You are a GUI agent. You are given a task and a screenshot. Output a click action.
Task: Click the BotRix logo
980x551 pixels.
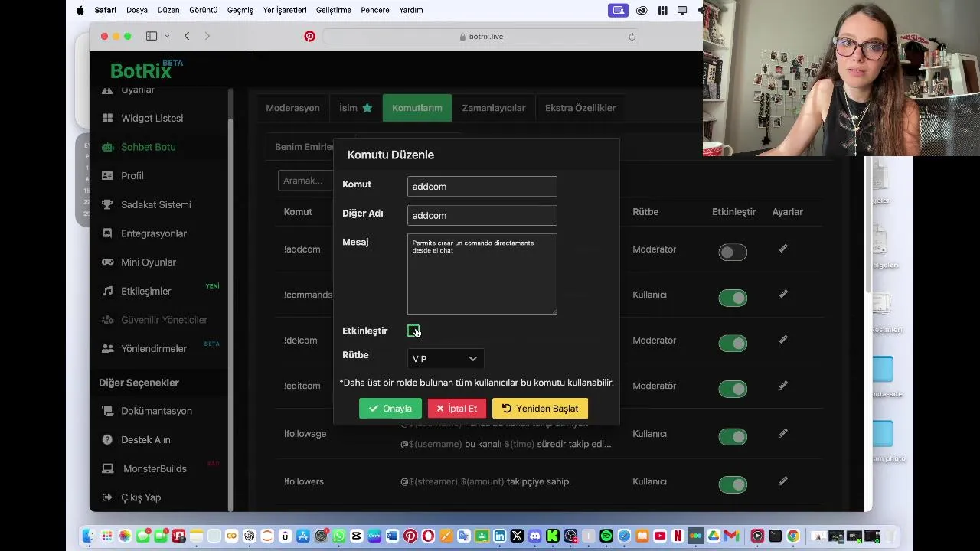pyautogui.click(x=145, y=70)
